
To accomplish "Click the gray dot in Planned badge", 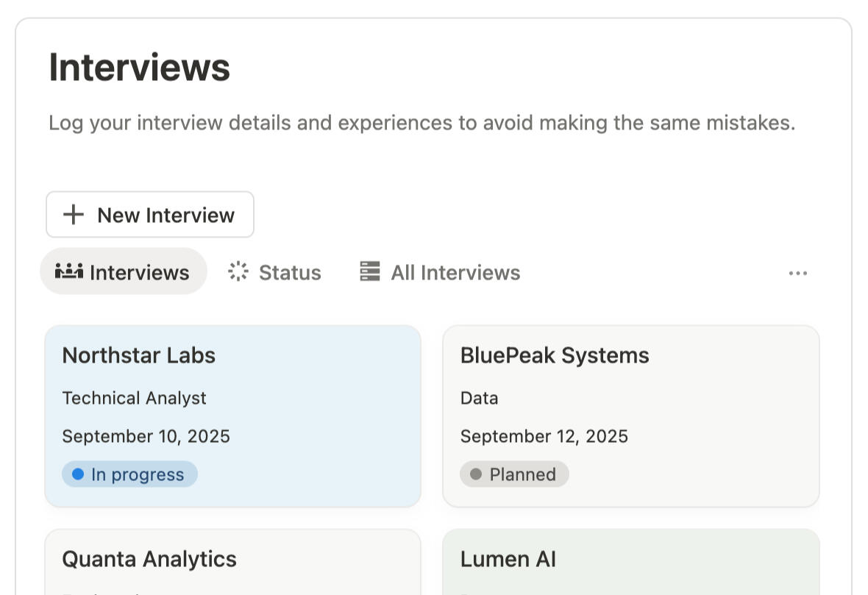I will pyautogui.click(x=476, y=474).
